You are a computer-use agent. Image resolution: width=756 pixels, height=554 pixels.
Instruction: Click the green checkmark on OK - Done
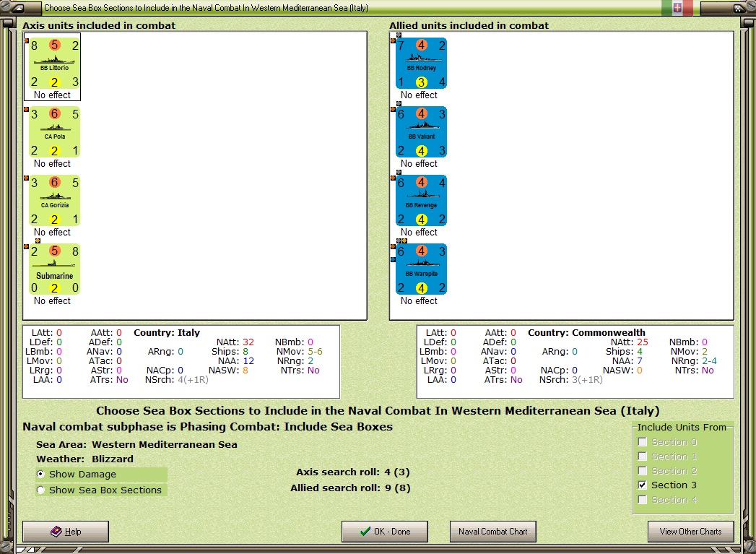[365, 532]
